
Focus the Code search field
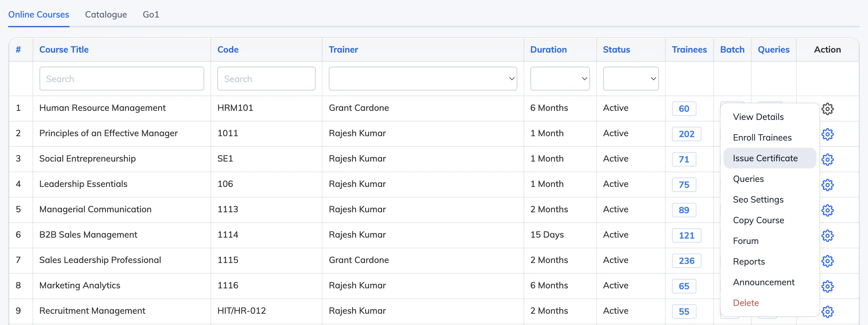[x=266, y=79]
